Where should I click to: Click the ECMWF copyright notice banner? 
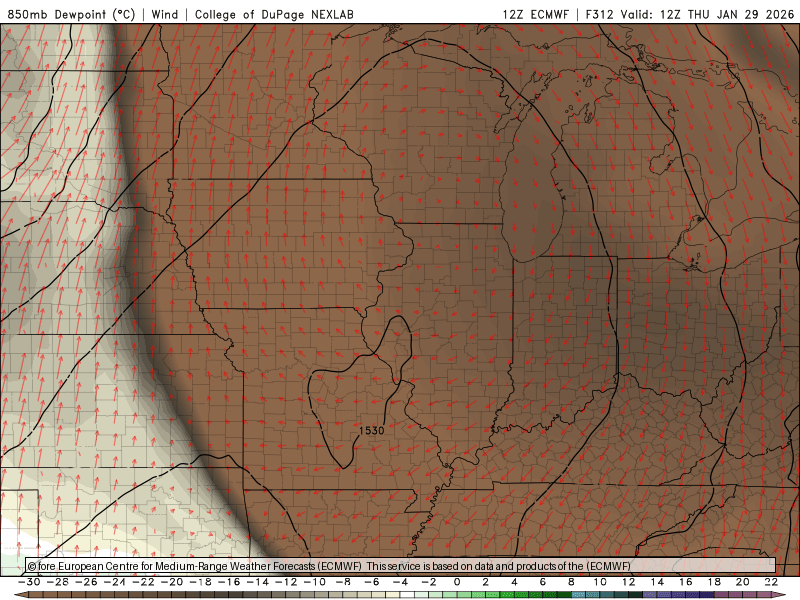coord(401,566)
